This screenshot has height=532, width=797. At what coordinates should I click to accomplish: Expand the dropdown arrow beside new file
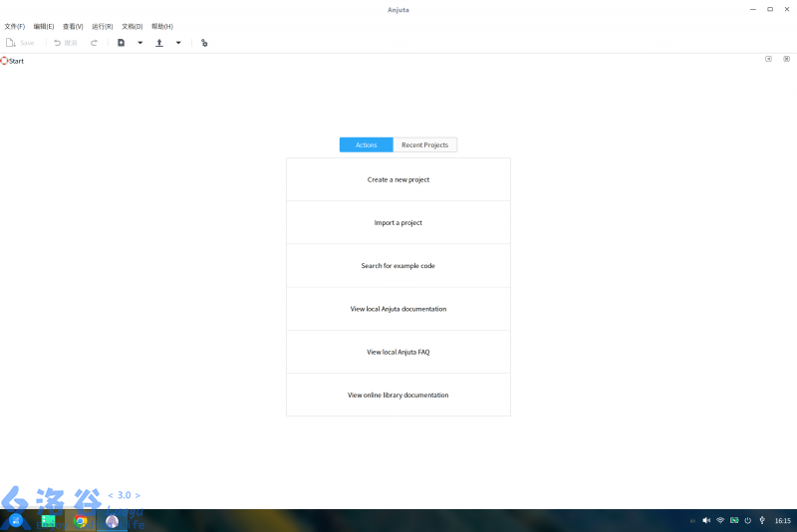point(139,43)
